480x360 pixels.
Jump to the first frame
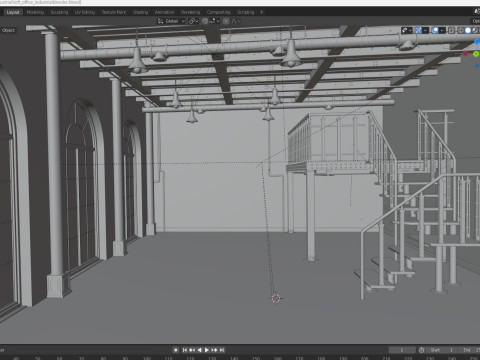coord(185,350)
